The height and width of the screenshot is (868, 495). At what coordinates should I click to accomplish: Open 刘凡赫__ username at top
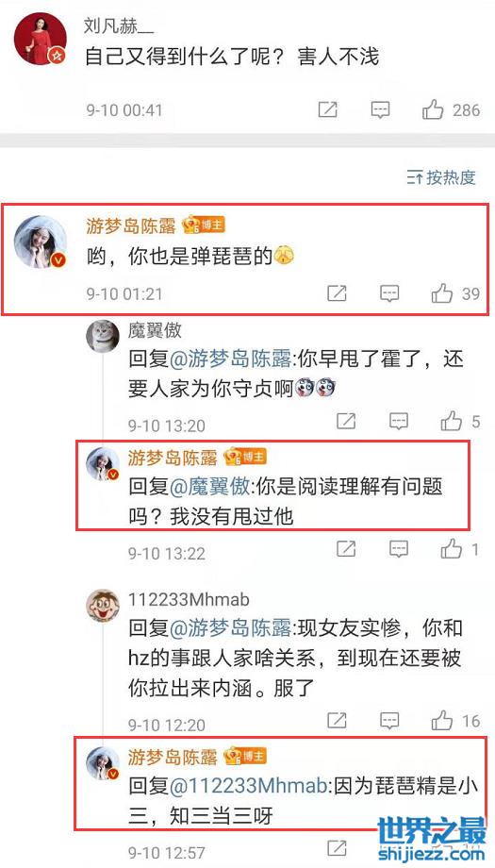(x=119, y=25)
